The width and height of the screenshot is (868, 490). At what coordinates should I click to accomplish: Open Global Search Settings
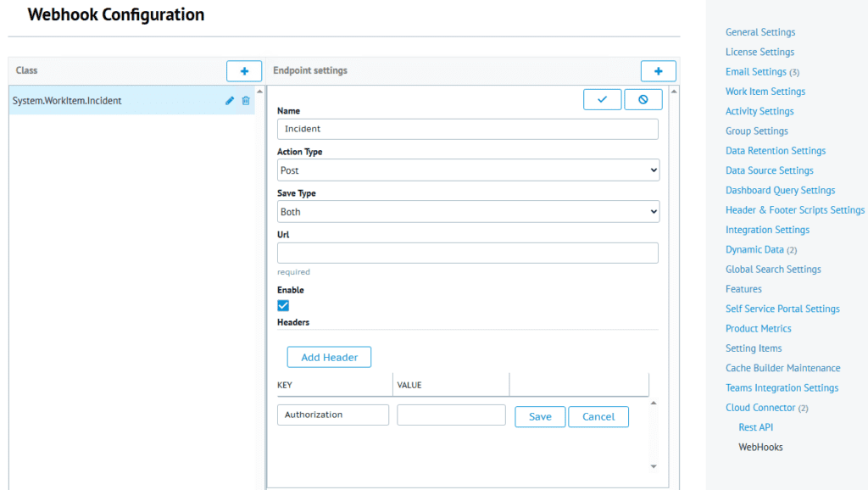tap(773, 269)
